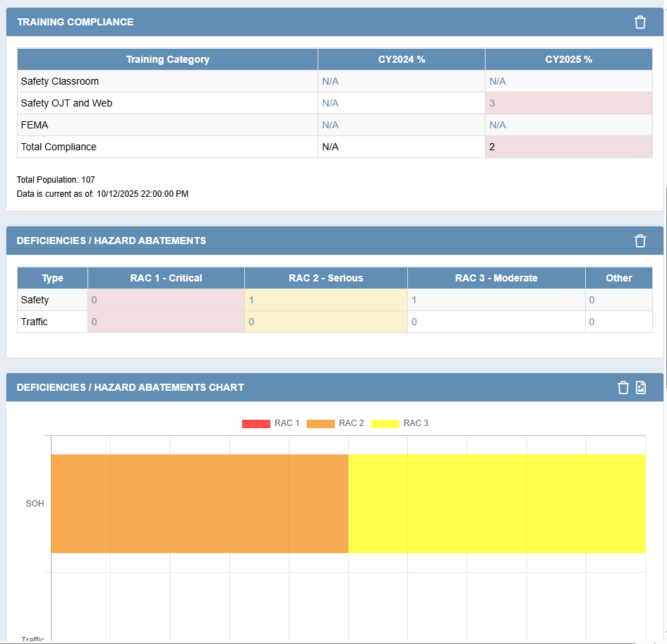667x644 pixels.
Task: View the RAC 2 Serious Safety count
Action: point(251,300)
